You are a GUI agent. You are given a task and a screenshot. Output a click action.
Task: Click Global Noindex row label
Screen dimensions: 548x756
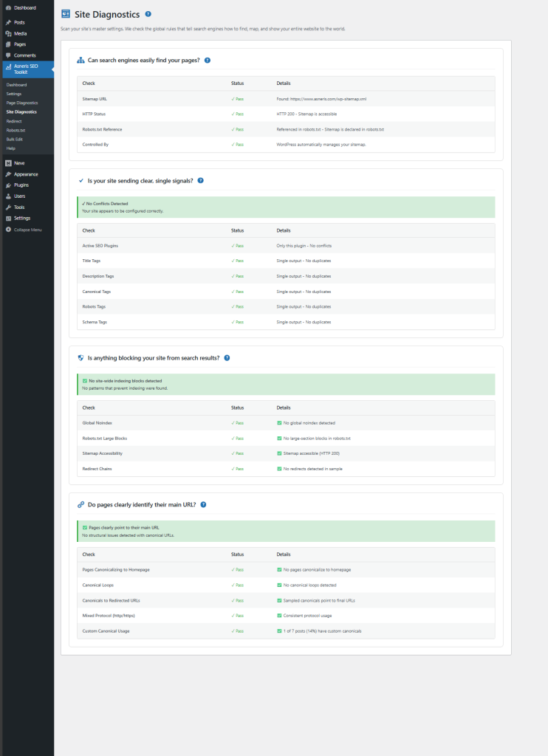97,423
